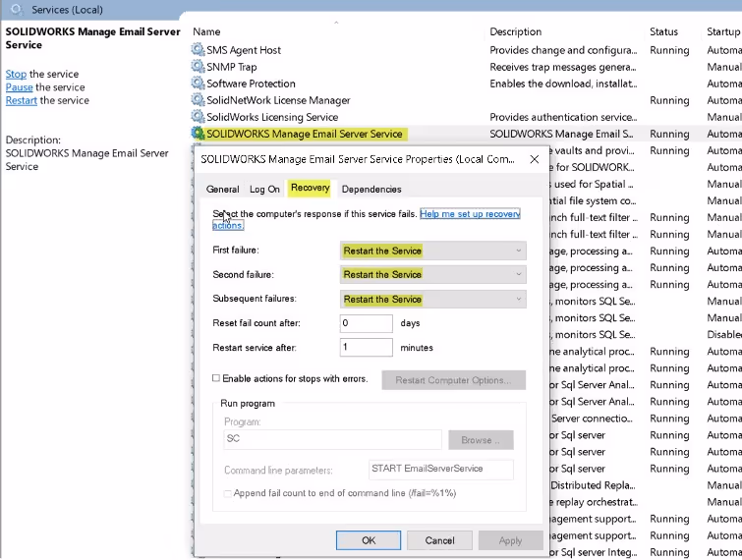Viewport: 742px width, 560px height.
Task: Click the SOLIDWORKS Manage Email Server Service gear icon
Action: click(x=198, y=134)
